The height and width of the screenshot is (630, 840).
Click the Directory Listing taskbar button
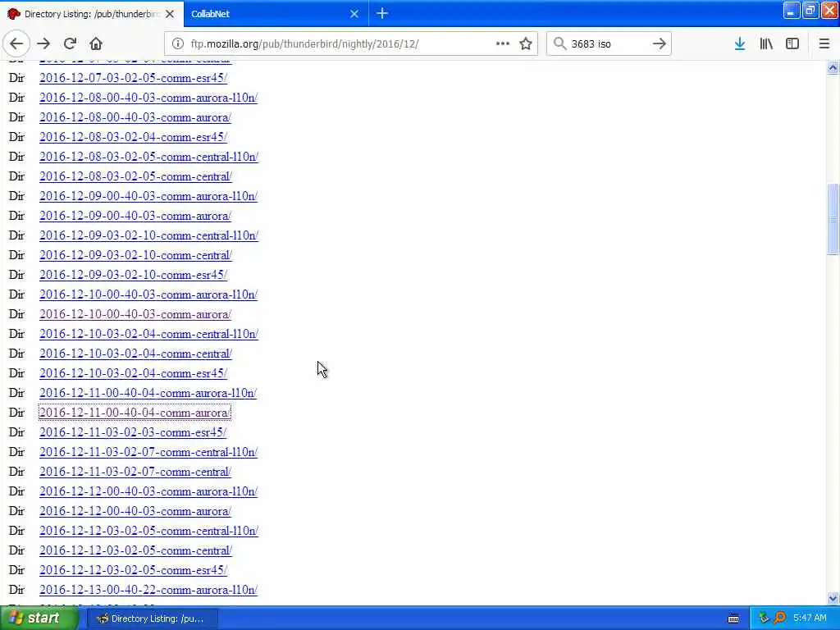tap(151, 619)
